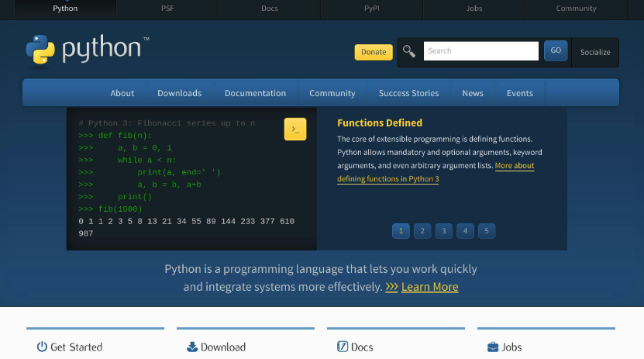The width and height of the screenshot is (644, 359).
Task: Show slide 5 of the code carousel
Action: pos(487,231)
